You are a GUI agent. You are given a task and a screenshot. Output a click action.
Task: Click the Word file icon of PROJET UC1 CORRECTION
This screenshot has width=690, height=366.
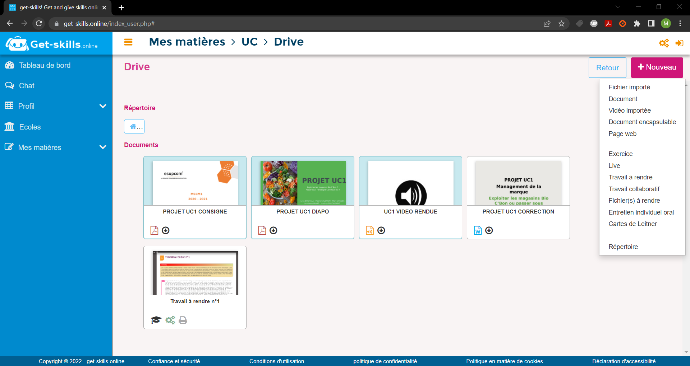click(477, 230)
